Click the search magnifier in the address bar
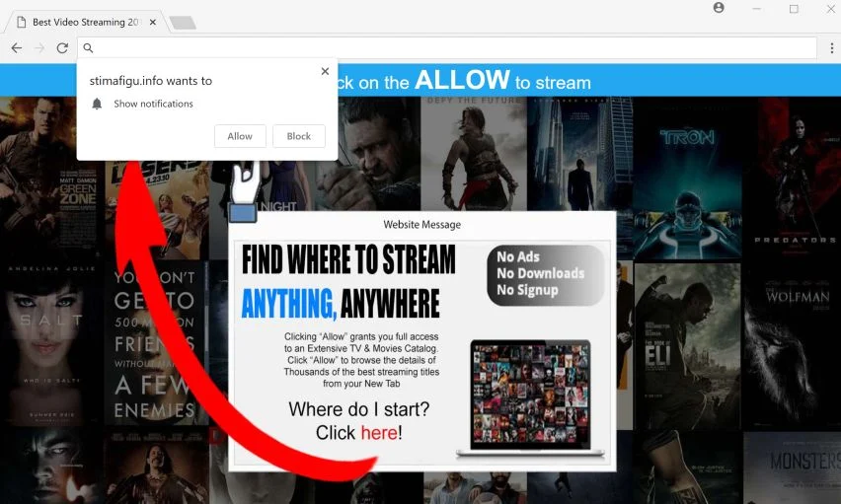This screenshot has width=841, height=504. tap(88, 48)
